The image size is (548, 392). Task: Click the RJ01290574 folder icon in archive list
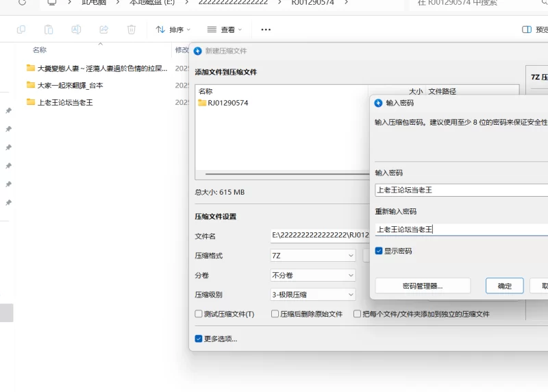click(x=202, y=103)
